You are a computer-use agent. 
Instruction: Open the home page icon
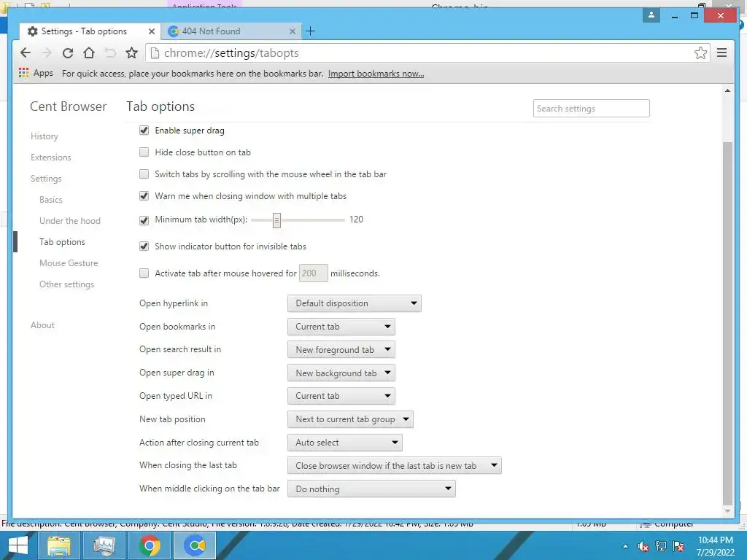click(88, 52)
